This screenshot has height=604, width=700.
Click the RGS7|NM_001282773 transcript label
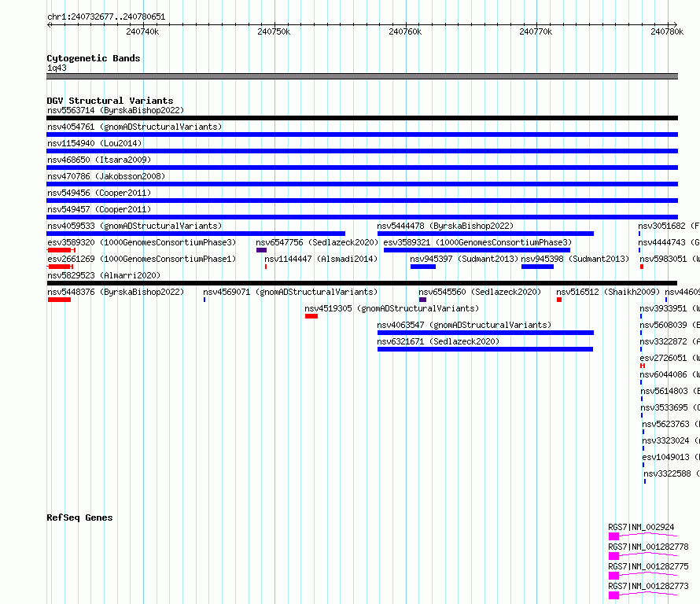pyautogui.click(x=648, y=586)
